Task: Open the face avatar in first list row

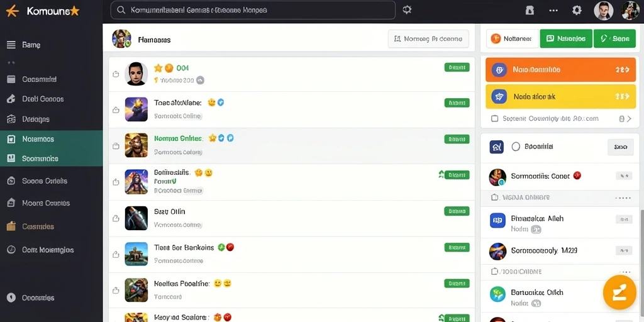Action: [x=136, y=74]
